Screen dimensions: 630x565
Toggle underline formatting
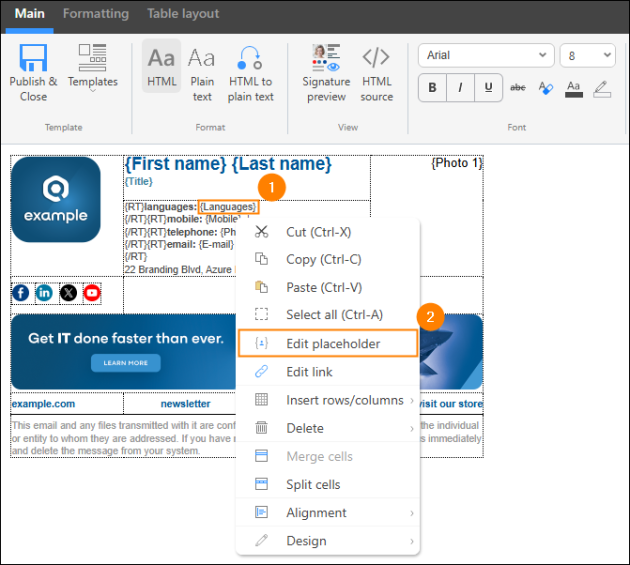[x=488, y=87]
